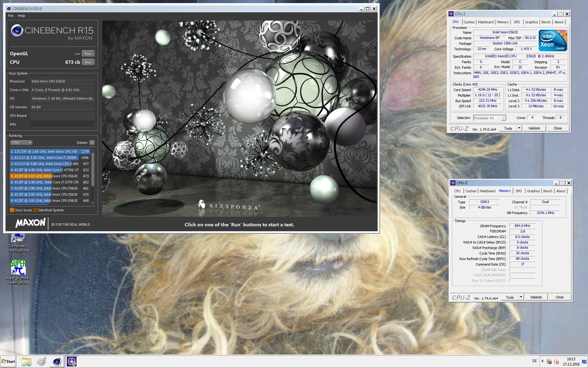Click the Cinebench R15 logo icon

pyautogui.click(x=17, y=31)
